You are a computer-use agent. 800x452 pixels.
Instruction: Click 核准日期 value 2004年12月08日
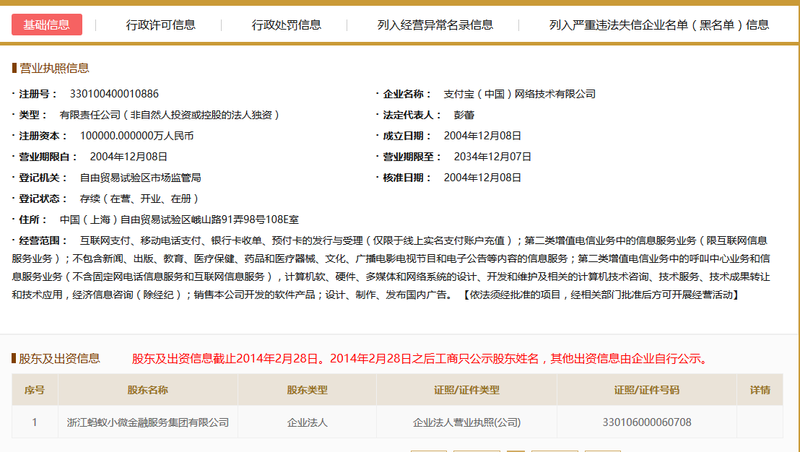pos(482,178)
